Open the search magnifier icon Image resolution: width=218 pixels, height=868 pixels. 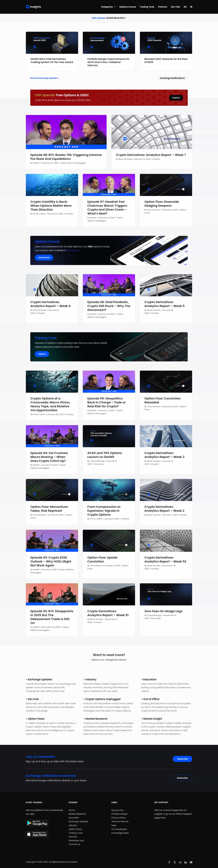[191, 7]
